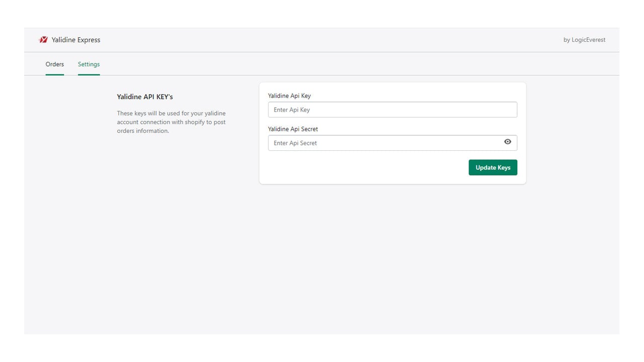Show the Api Secret via eye icon
The width and height of the screenshot is (644, 362).
tap(508, 142)
